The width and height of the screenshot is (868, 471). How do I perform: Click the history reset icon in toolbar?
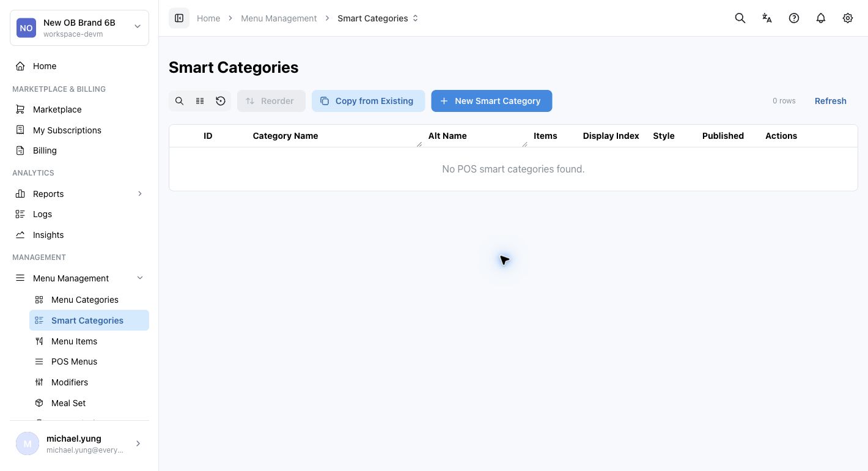pos(221,101)
